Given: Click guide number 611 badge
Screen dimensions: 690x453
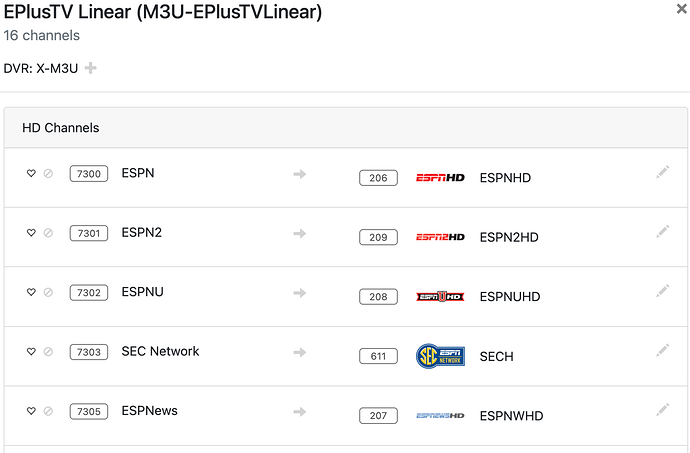Looking at the screenshot, I should [378, 356].
